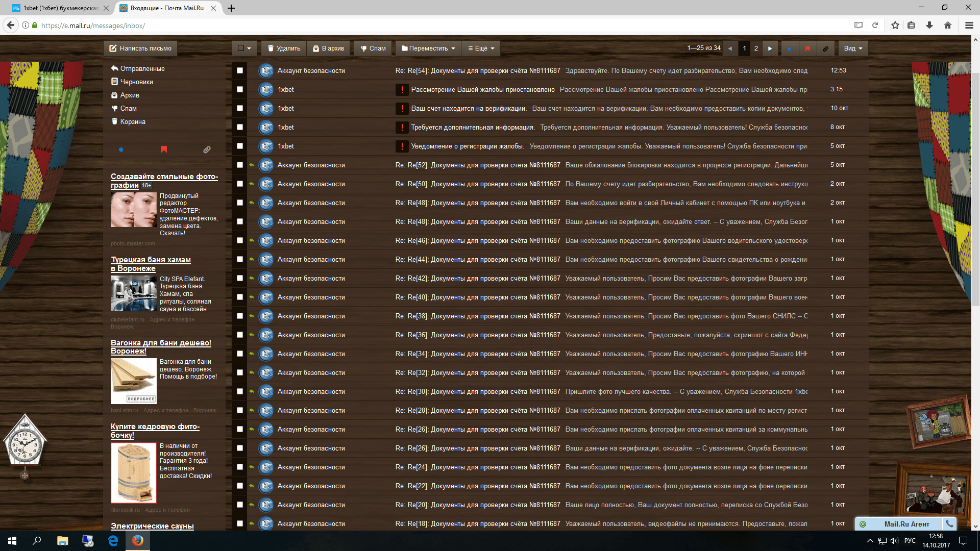Open Firefox downloads arrow icon
This screenshot has width=980, height=551.
[929, 25]
